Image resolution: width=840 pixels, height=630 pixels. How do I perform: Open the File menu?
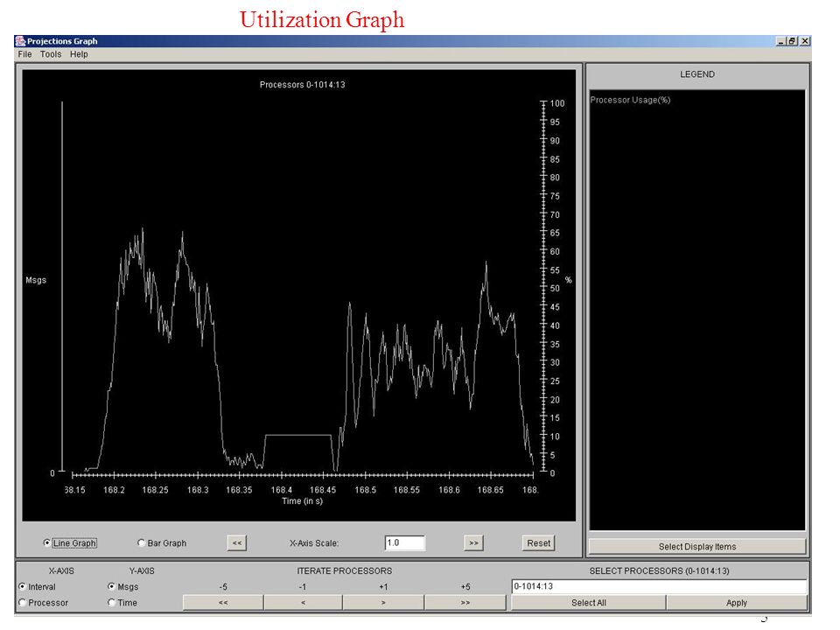click(24, 54)
